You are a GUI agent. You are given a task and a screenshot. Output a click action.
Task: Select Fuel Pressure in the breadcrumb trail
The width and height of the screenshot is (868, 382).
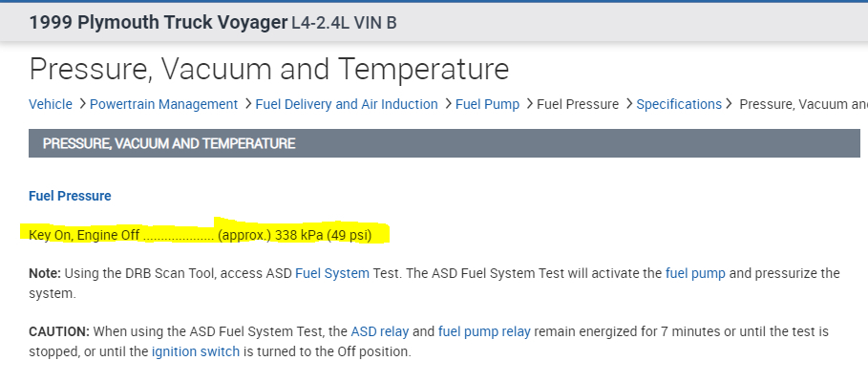point(578,104)
